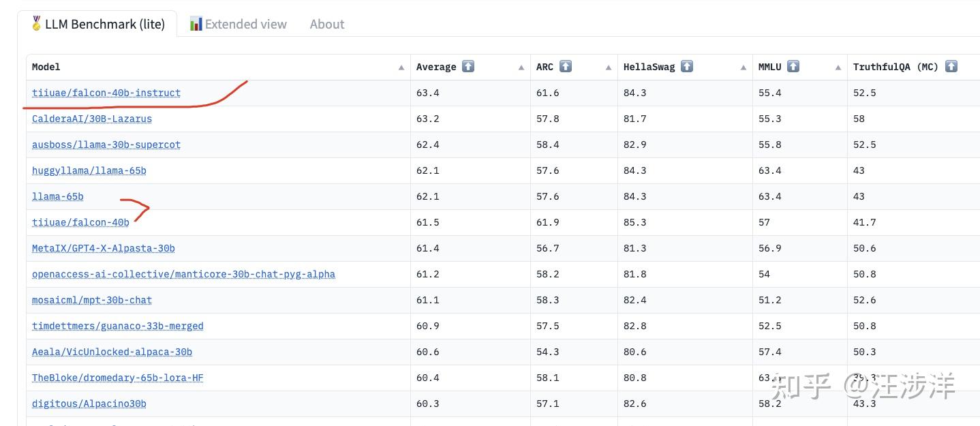This screenshot has width=980, height=426.
Task: Click the up-arrow icon next to MMLU
Action: point(793,66)
